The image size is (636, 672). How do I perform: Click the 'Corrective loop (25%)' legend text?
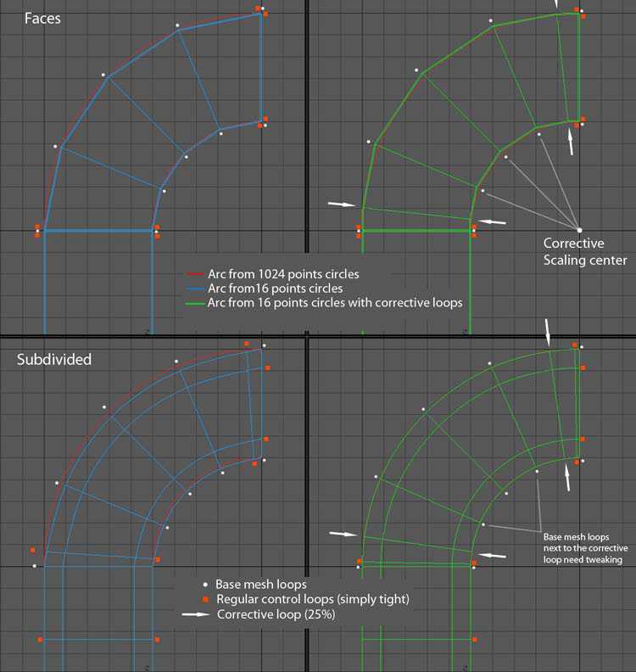(276, 614)
